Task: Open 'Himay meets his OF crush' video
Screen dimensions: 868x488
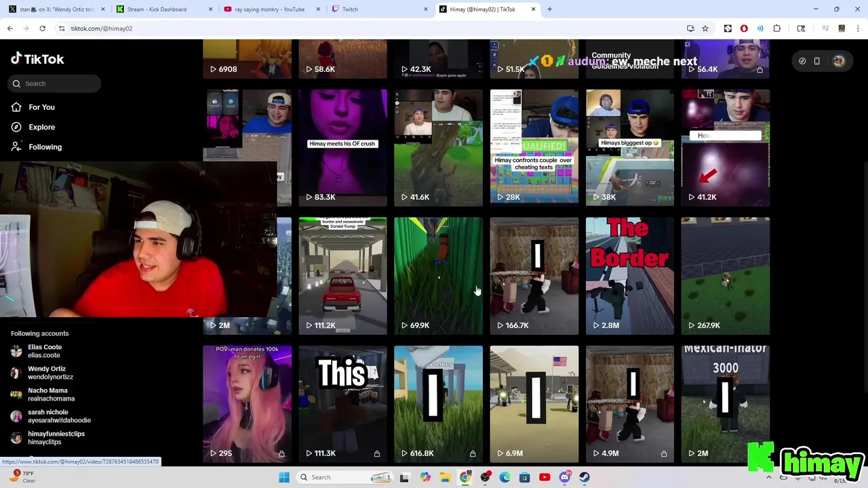Action: [342, 148]
